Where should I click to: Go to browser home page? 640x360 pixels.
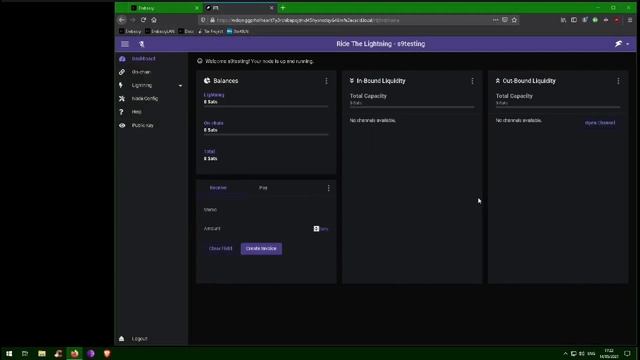pyautogui.click(x=154, y=20)
